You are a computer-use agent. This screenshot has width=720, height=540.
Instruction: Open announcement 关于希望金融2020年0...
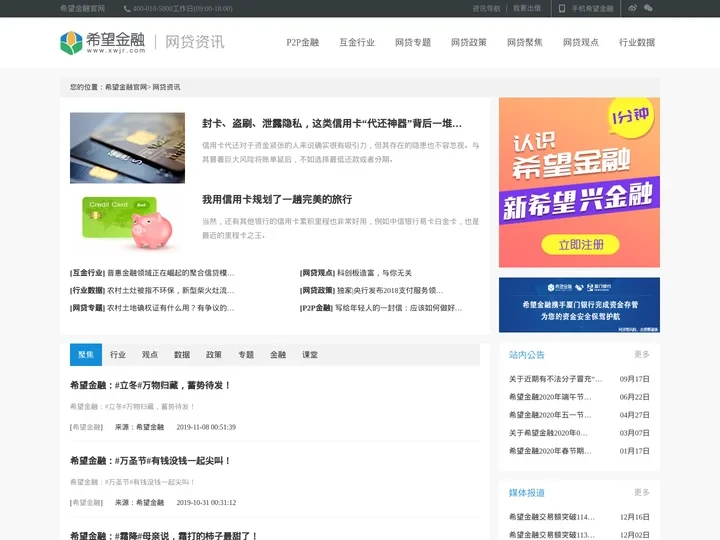tap(548, 433)
